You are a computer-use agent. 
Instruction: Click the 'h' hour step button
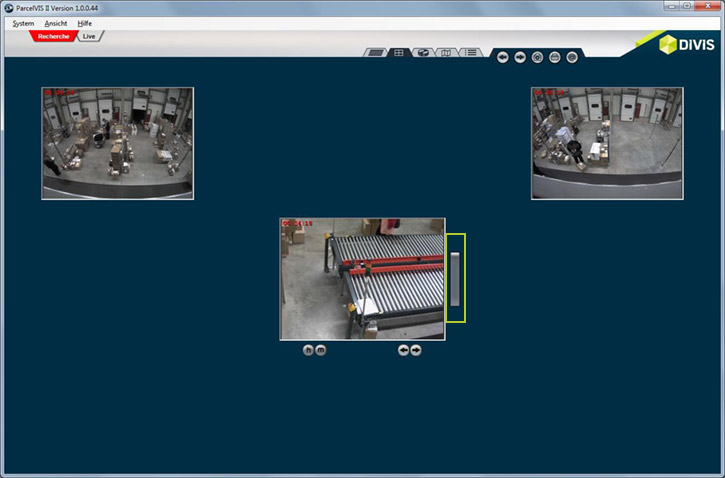click(x=308, y=350)
